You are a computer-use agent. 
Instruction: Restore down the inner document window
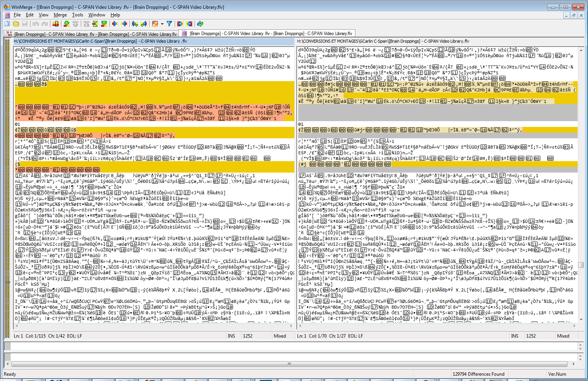574,15
